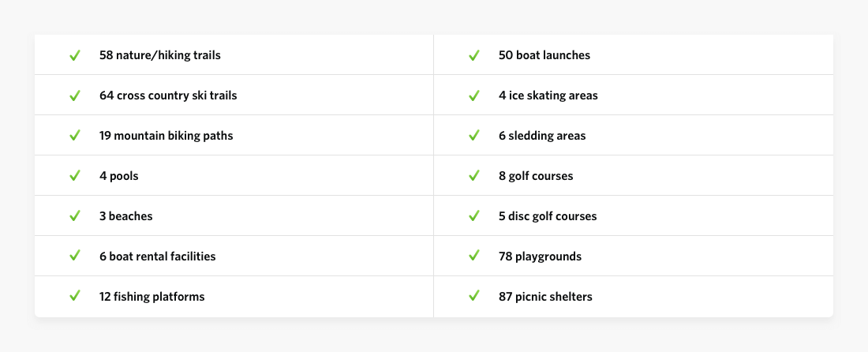Click the green check next to 8 golf courses
Image resolution: width=868 pixels, height=352 pixels.
pos(474,176)
